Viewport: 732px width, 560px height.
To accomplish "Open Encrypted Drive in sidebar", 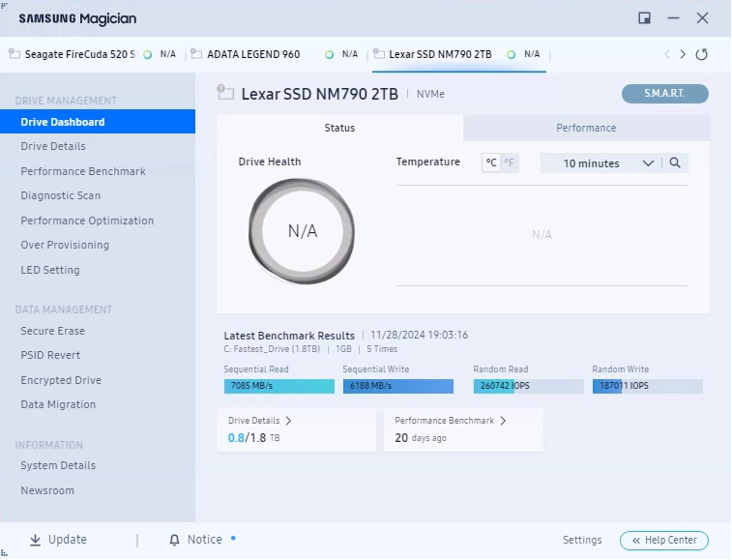I will click(x=61, y=380).
